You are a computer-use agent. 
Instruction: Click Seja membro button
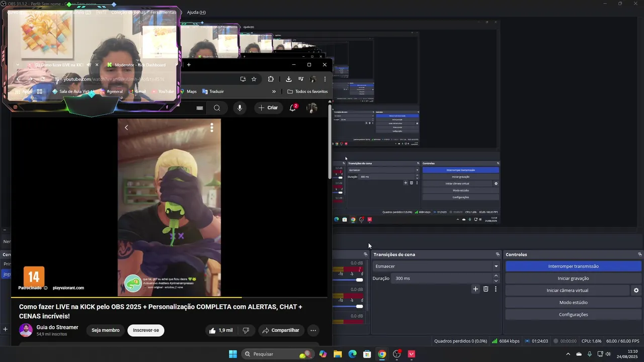(x=106, y=330)
